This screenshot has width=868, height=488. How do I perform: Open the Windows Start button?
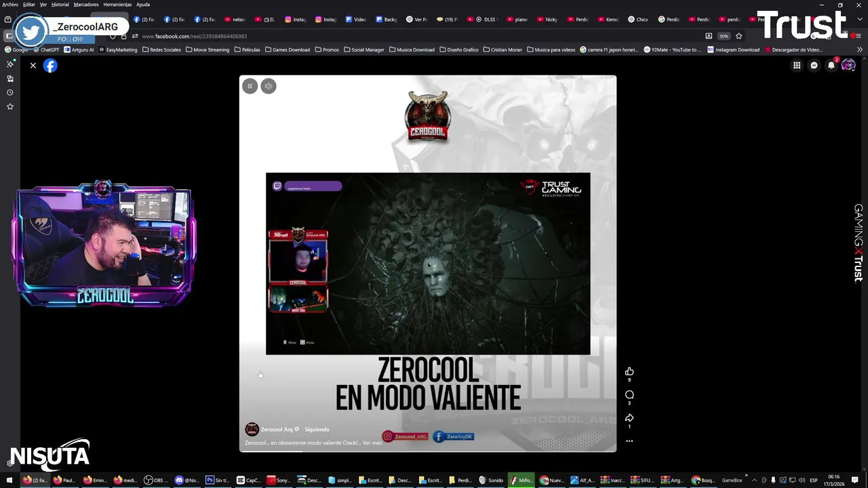[9, 480]
